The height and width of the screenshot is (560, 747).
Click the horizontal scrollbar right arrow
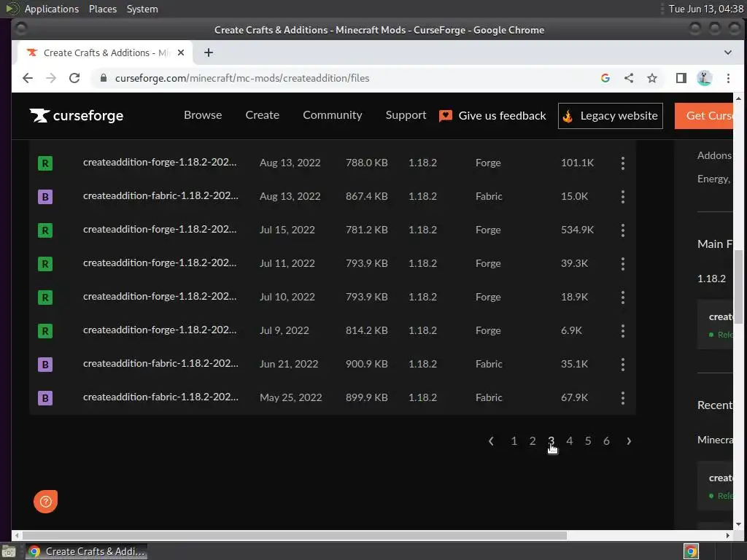click(x=727, y=536)
